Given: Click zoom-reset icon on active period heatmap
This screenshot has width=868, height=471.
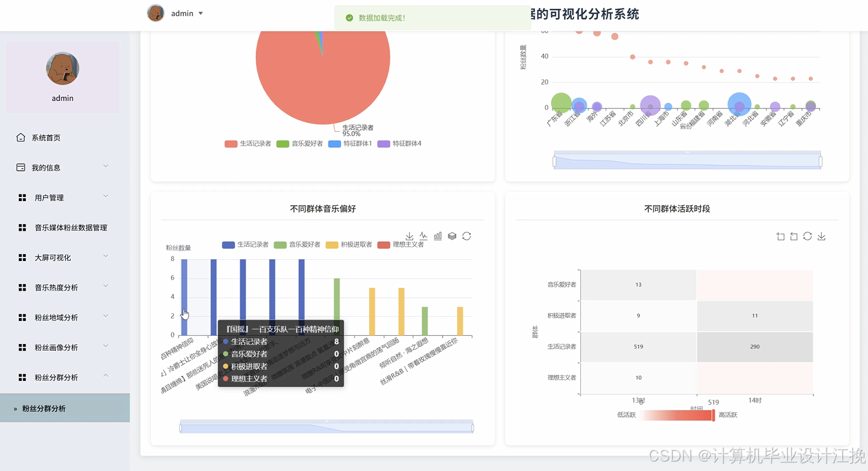Looking at the screenshot, I should point(794,237).
